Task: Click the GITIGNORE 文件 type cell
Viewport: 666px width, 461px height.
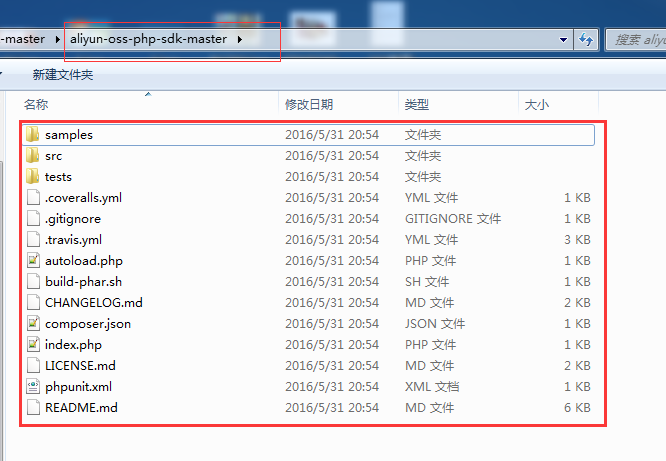Action: coord(453,219)
